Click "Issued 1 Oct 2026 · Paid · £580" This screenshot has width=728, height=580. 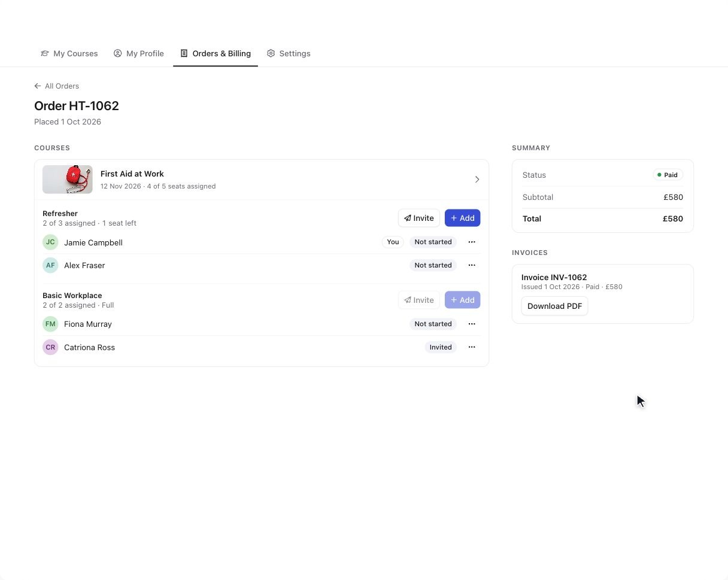(x=572, y=287)
